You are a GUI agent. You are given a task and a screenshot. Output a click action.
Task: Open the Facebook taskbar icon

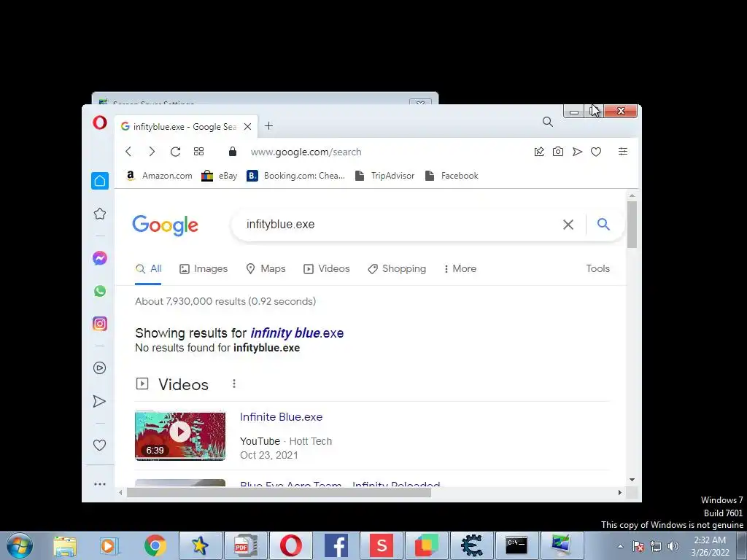336,545
